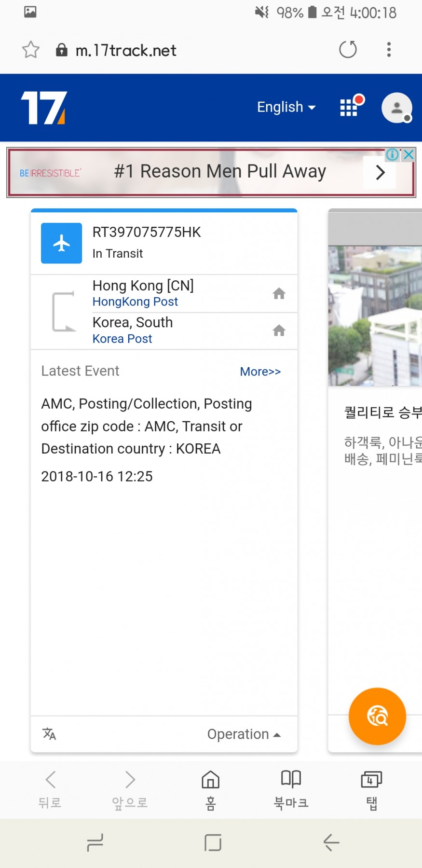
Task: Tap the m.17track.net address field
Action: click(126, 50)
